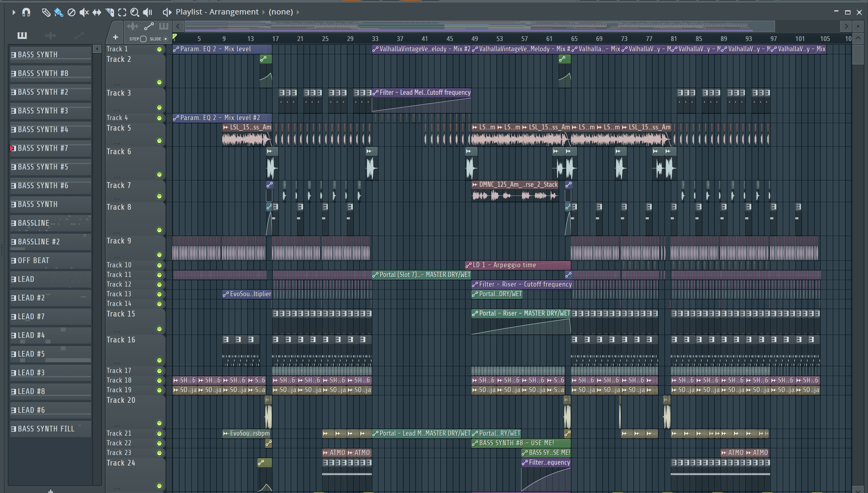Open menu of DMNC_125_Am stack audio clip

[x=475, y=185]
